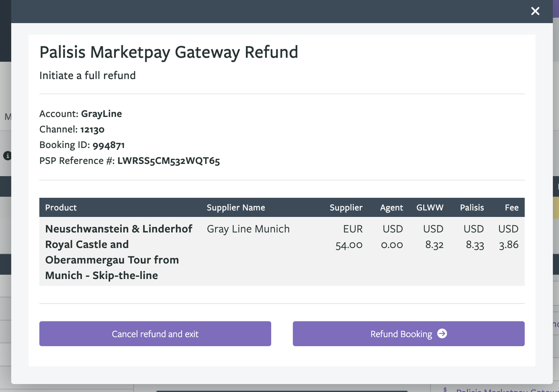559x392 pixels.
Task: Select the agent amount USD 0.00
Action: [392, 237]
